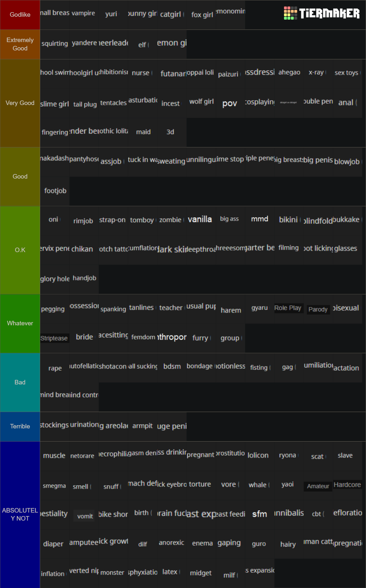This screenshot has height=588, width=366.
Task: Select the catgirl tile
Action: (x=172, y=15)
